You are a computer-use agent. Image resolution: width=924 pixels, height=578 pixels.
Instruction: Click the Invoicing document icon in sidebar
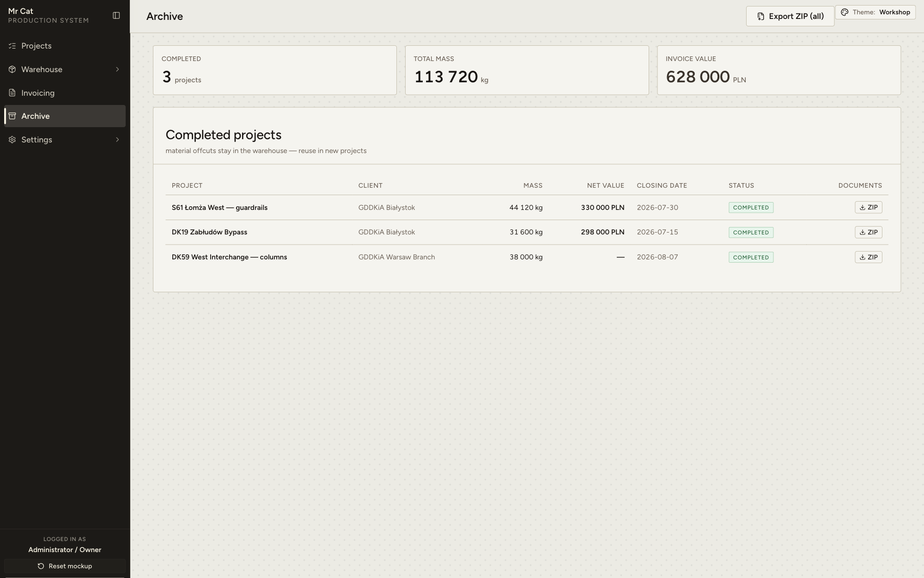click(x=12, y=93)
